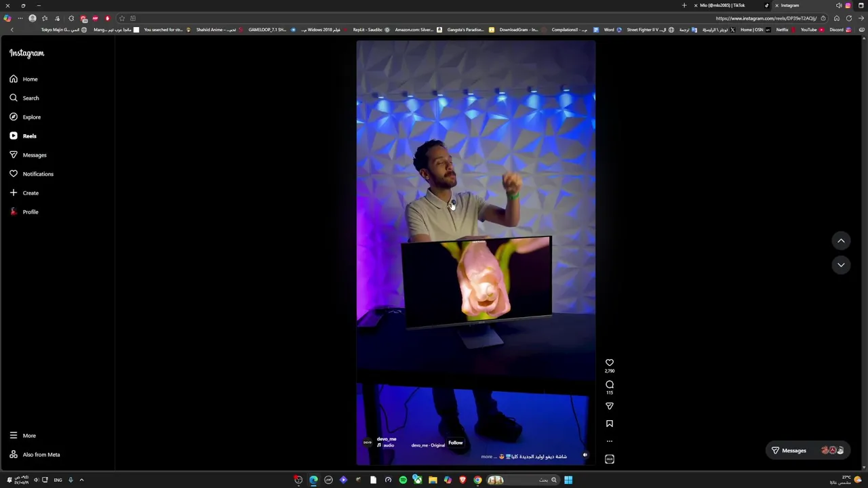
Task: Expand the More hamburger menu
Action: [x=22, y=436]
